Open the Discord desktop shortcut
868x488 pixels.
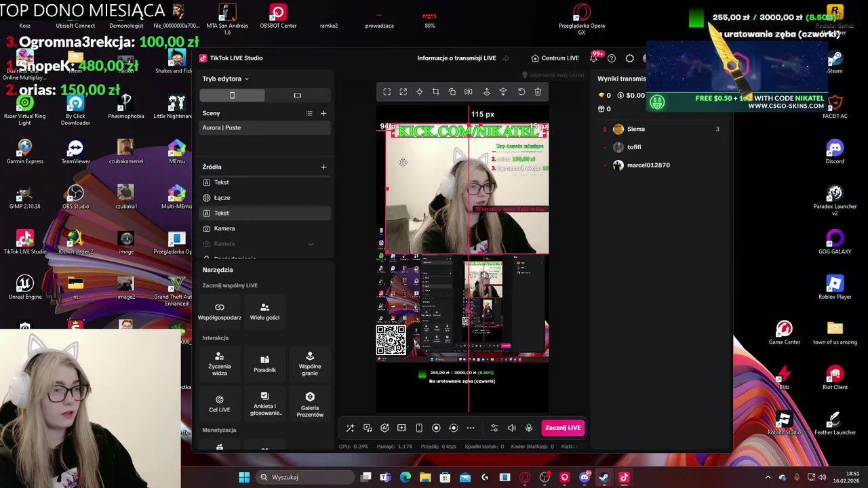click(x=835, y=152)
